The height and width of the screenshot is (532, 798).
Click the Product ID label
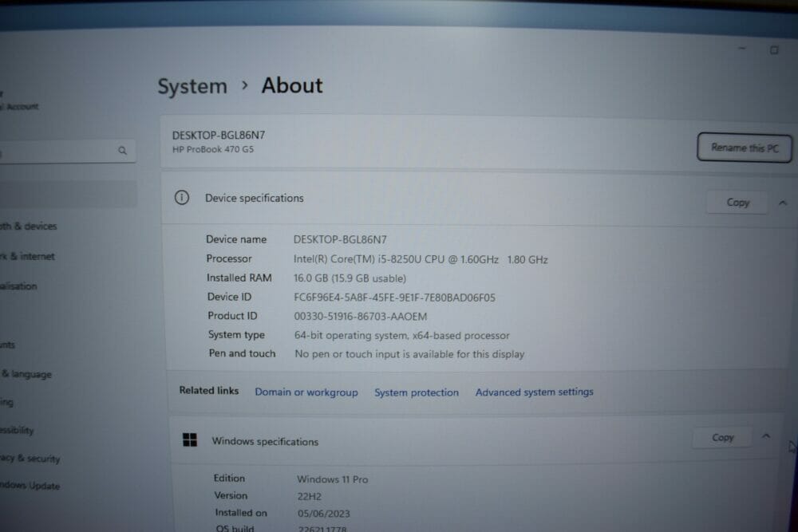[232, 315]
